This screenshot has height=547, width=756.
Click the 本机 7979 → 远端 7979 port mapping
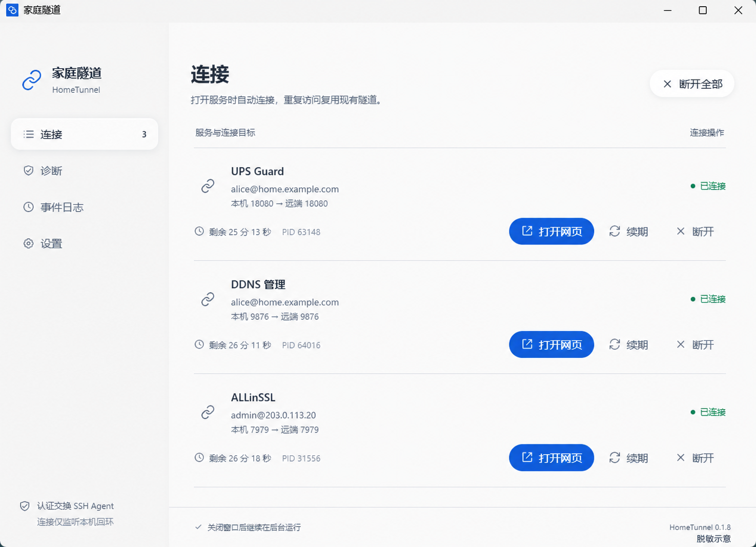click(x=275, y=430)
